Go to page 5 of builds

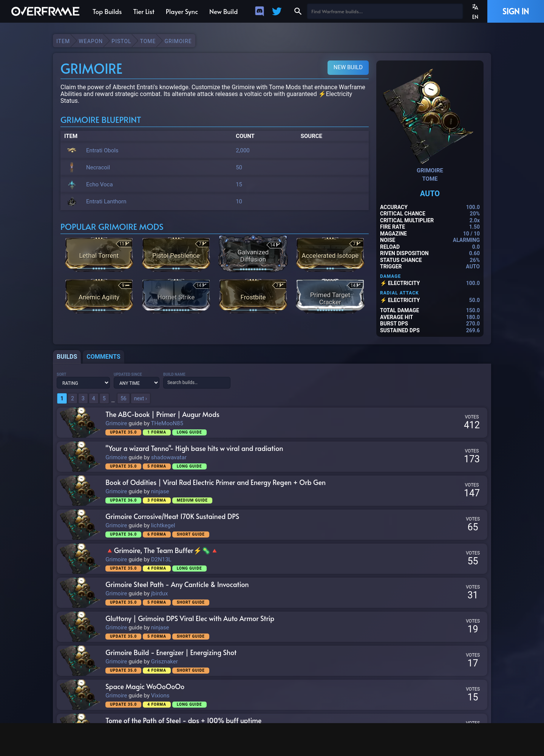tap(104, 398)
